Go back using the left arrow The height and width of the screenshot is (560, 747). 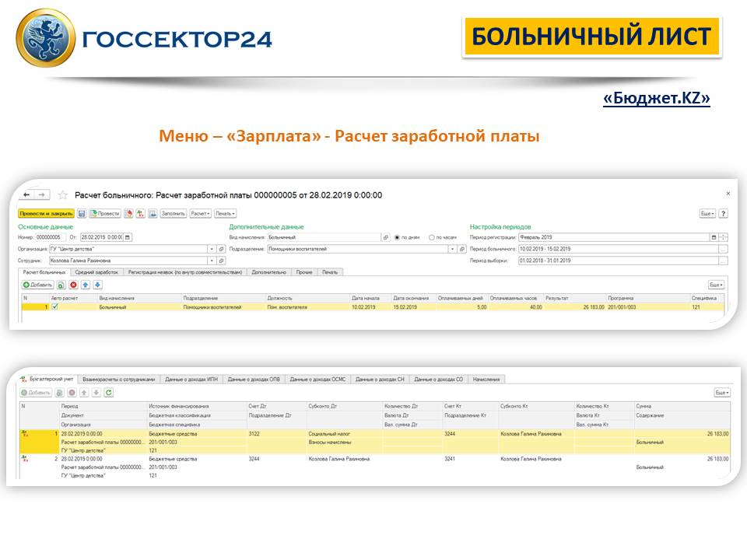tap(26, 194)
